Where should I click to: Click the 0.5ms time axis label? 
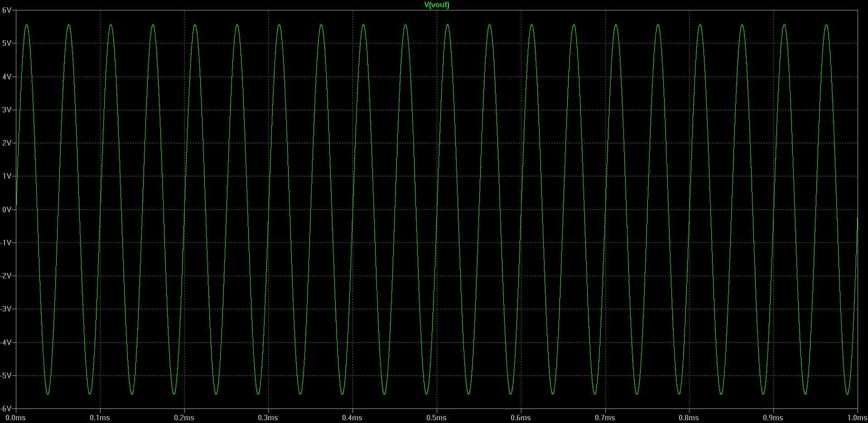[x=436, y=418]
